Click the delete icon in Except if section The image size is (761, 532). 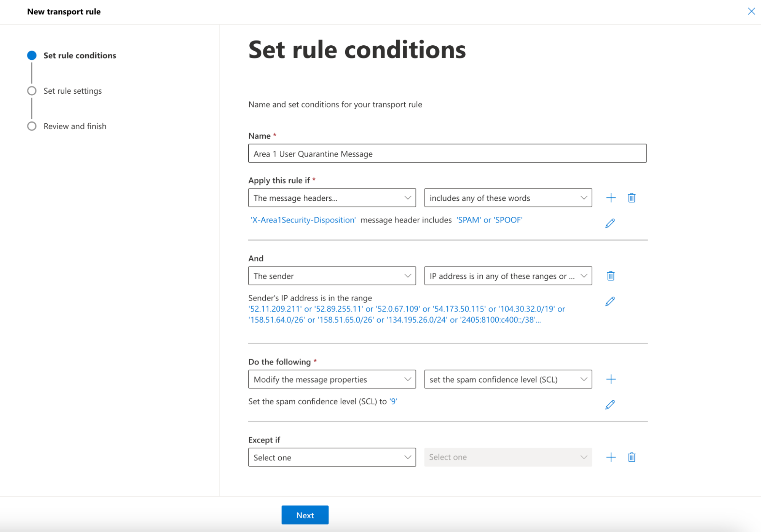pyautogui.click(x=632, y=457)
